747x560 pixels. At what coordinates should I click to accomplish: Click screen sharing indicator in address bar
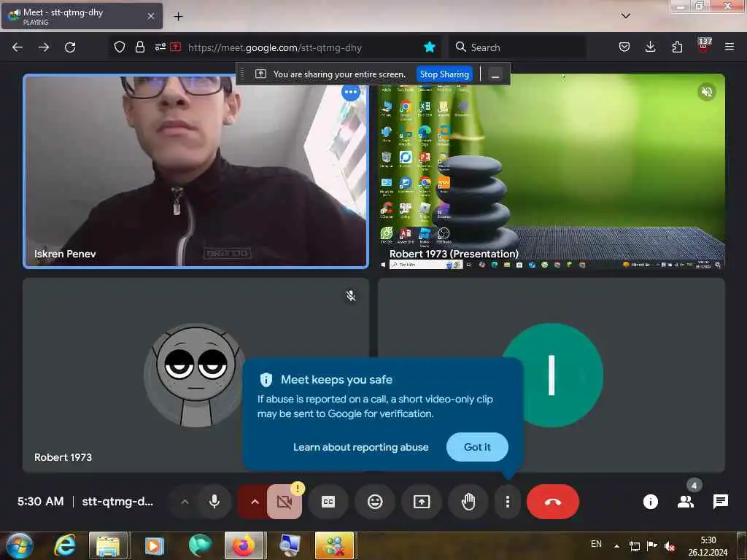pyautogui.click(x=176, y=47)
